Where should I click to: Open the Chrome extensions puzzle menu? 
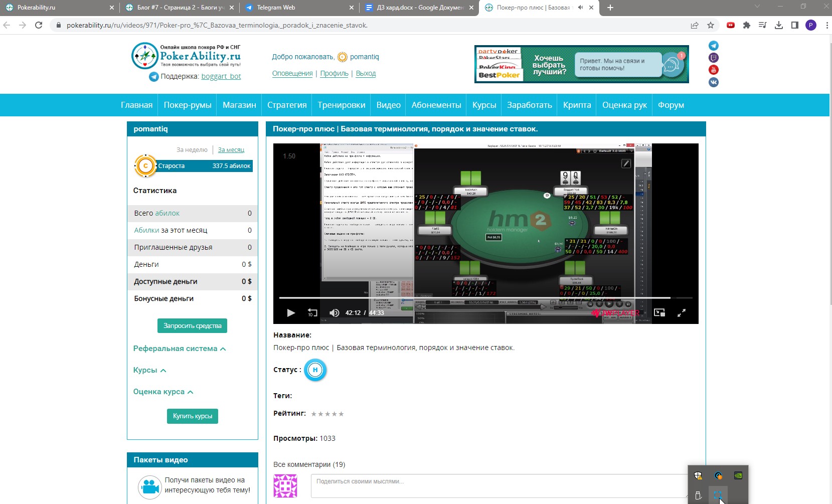pyautogui.click(x=747, y=25)
